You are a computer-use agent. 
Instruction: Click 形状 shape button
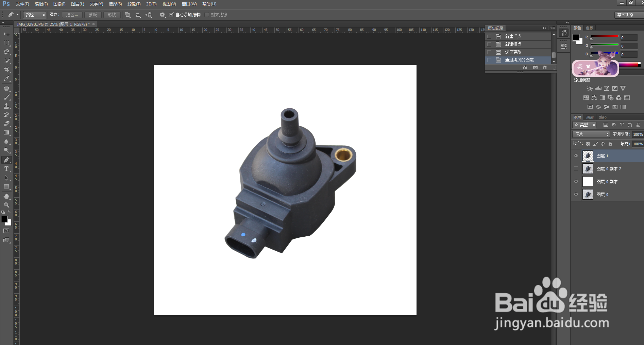[112, 15]
